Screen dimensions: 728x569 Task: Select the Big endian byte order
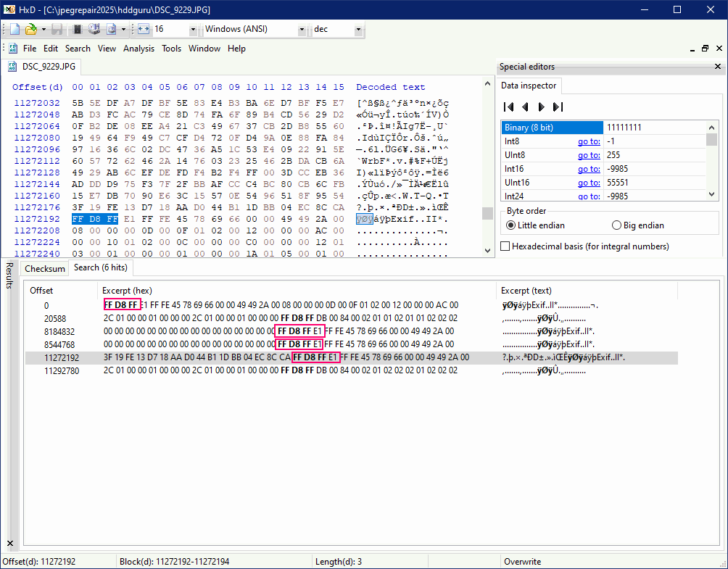(638, 225)
